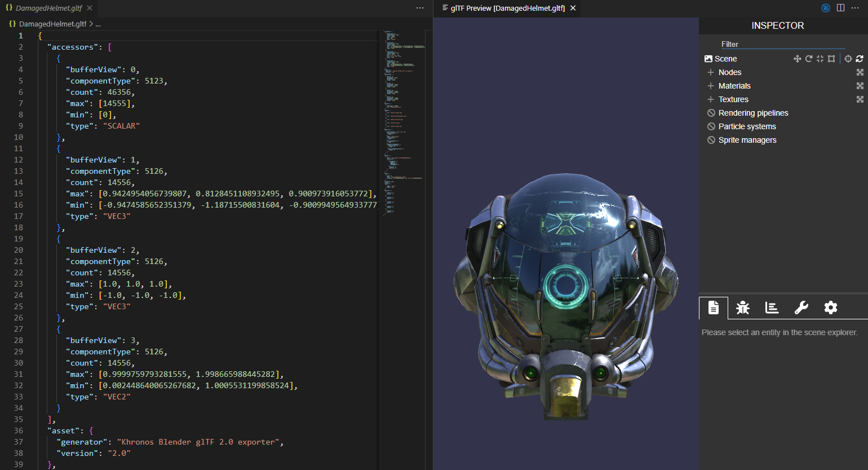Click the split editor icon
This screenshot has height=470, width=868.
(x=840, y=8)
